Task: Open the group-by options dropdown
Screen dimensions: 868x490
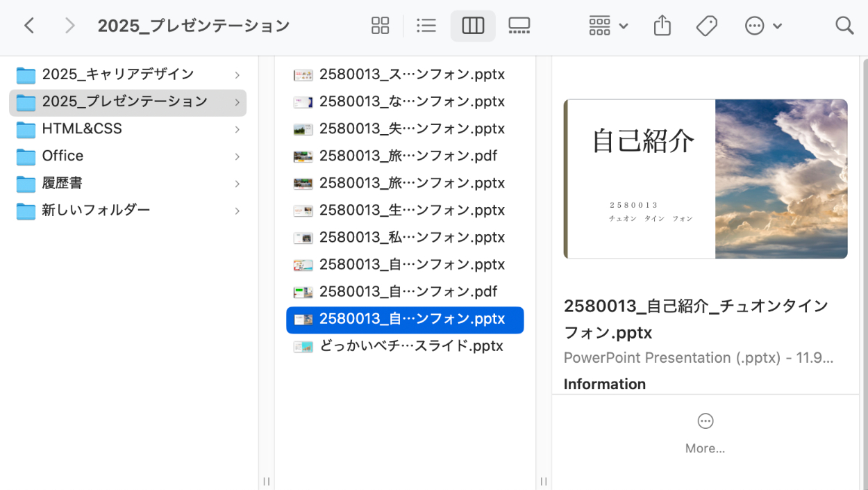Action: click(x=608, y=26)
